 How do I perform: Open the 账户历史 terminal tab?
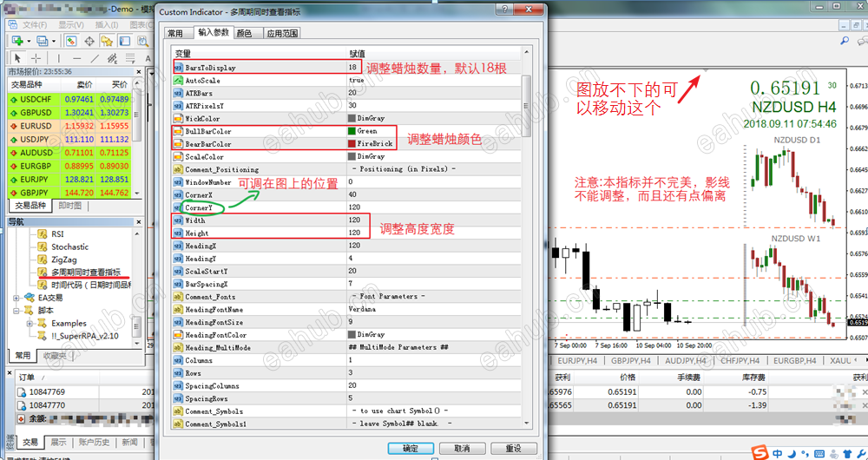click(x=95, y=443)
